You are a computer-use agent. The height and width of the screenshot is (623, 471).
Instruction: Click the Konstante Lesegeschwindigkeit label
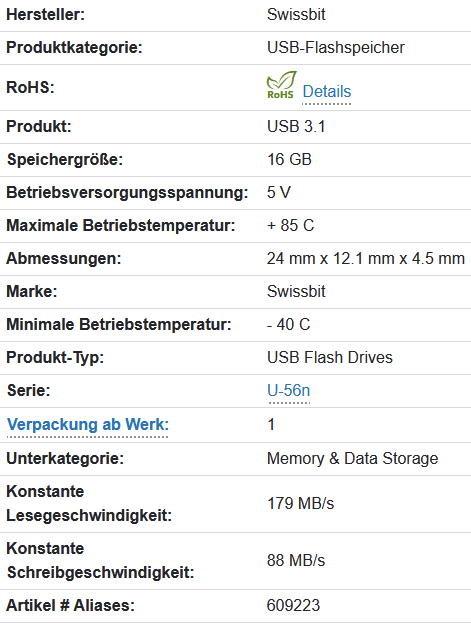click(x=89, y=503)
